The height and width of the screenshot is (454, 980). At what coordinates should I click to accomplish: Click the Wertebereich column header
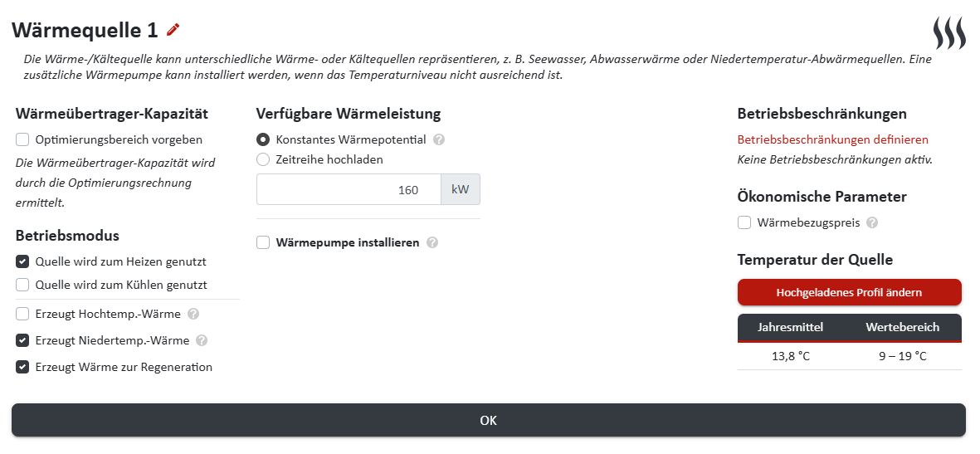tap(902, 327)
